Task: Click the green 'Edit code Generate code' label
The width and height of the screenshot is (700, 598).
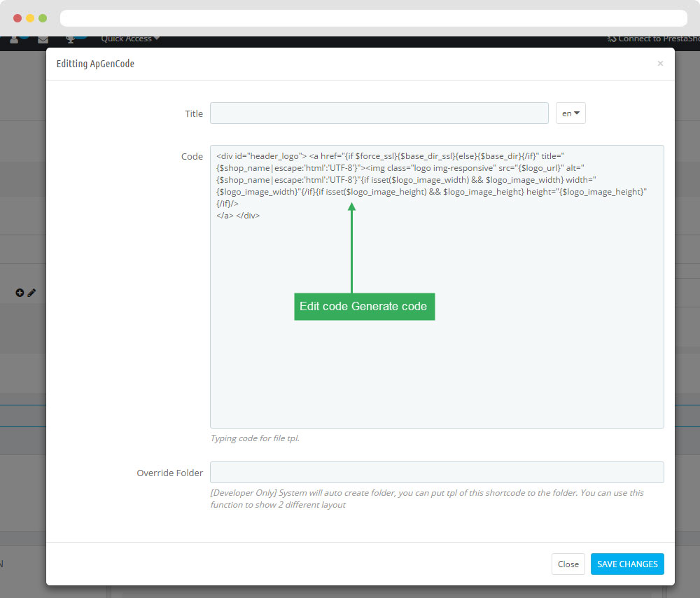Action: (x=364, y=307)
